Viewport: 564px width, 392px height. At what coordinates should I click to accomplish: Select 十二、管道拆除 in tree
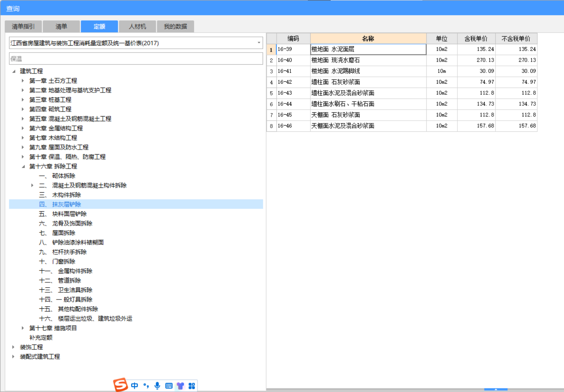coord(60,280)
